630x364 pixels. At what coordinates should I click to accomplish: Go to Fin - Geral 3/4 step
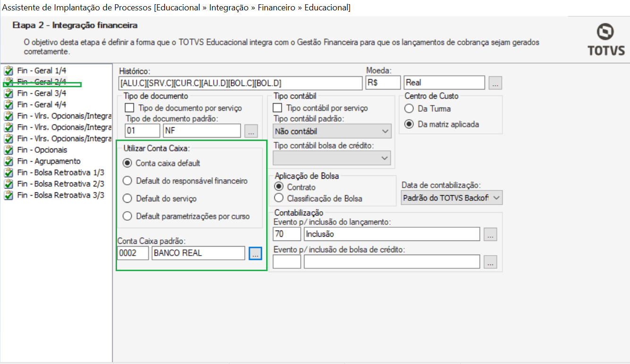[42, 93]
